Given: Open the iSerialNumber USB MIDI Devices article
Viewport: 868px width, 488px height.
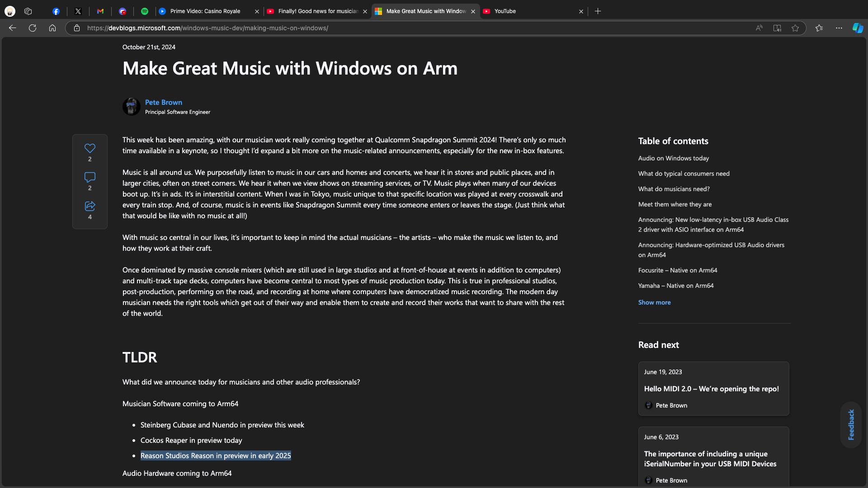Looking at the screenshot, I should (710, 459).
